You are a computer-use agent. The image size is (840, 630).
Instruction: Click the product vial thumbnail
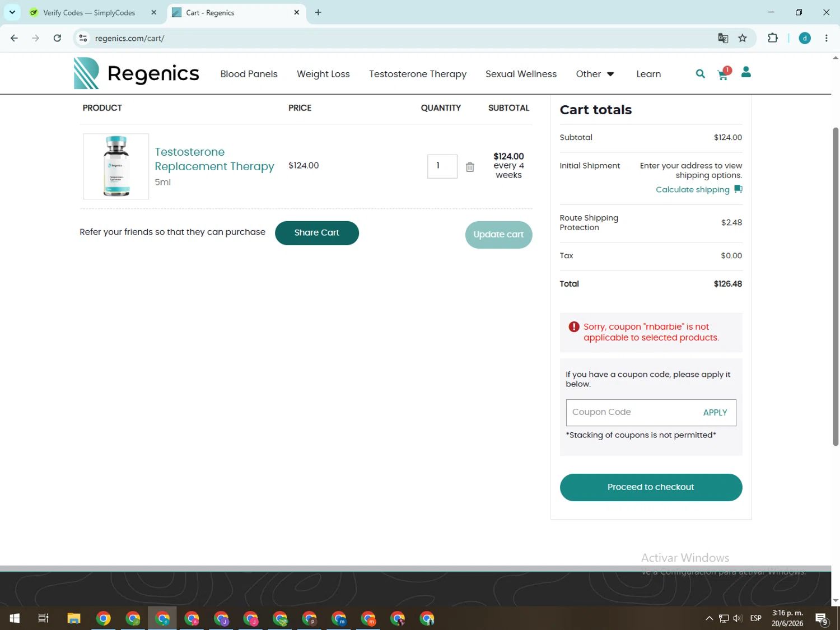pyautogui.click(x=116, y=166)
